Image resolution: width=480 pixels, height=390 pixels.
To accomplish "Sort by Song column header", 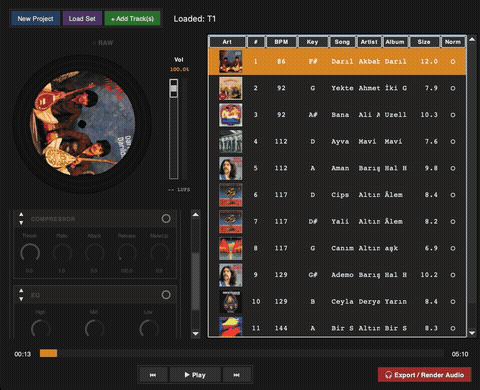I will 342,42.
